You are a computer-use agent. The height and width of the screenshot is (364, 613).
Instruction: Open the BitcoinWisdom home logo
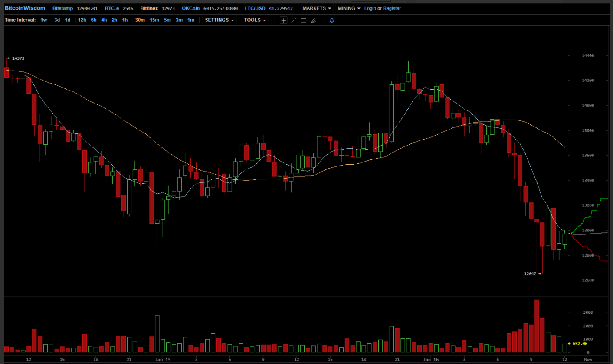pyautogui.click(x=25, y=8)
